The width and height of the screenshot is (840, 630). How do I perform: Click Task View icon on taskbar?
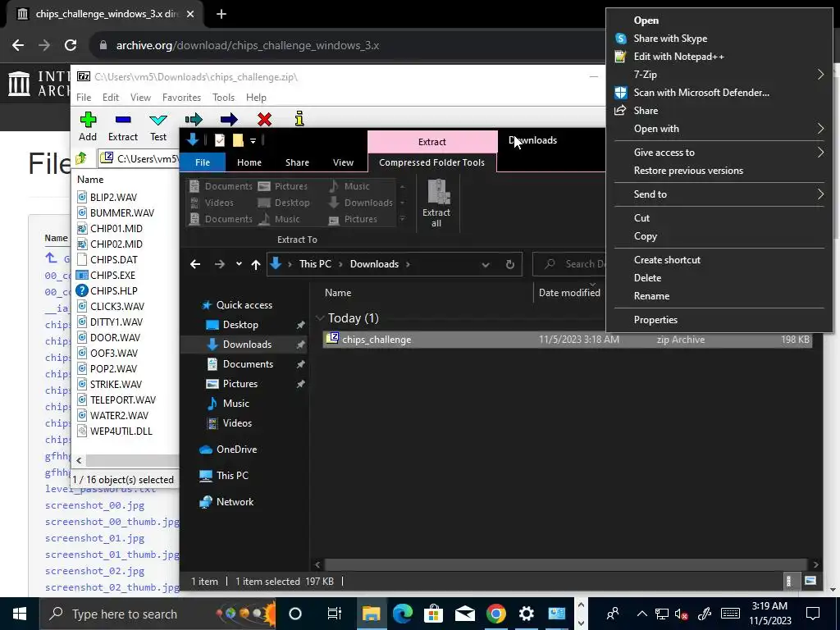(335, 614)
